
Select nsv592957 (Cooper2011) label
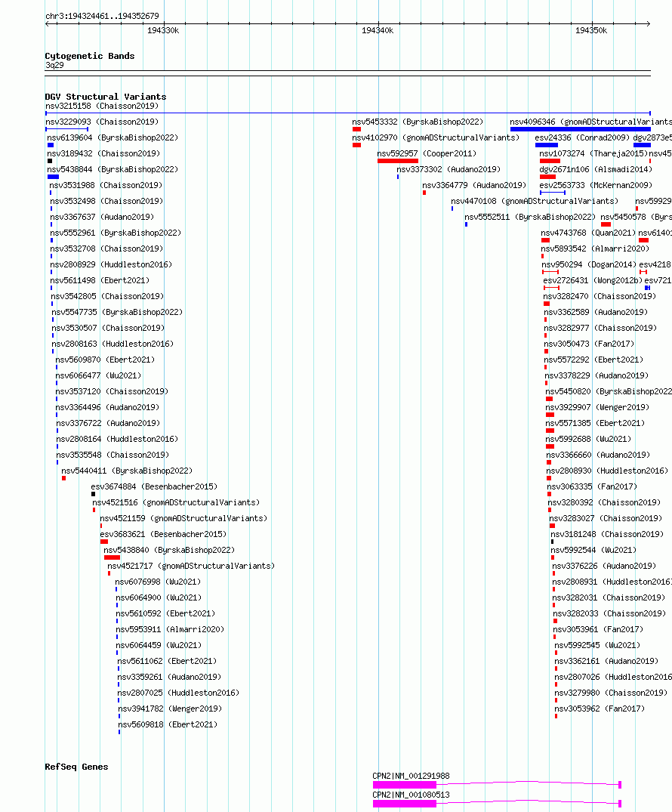(x=427, y=154)
